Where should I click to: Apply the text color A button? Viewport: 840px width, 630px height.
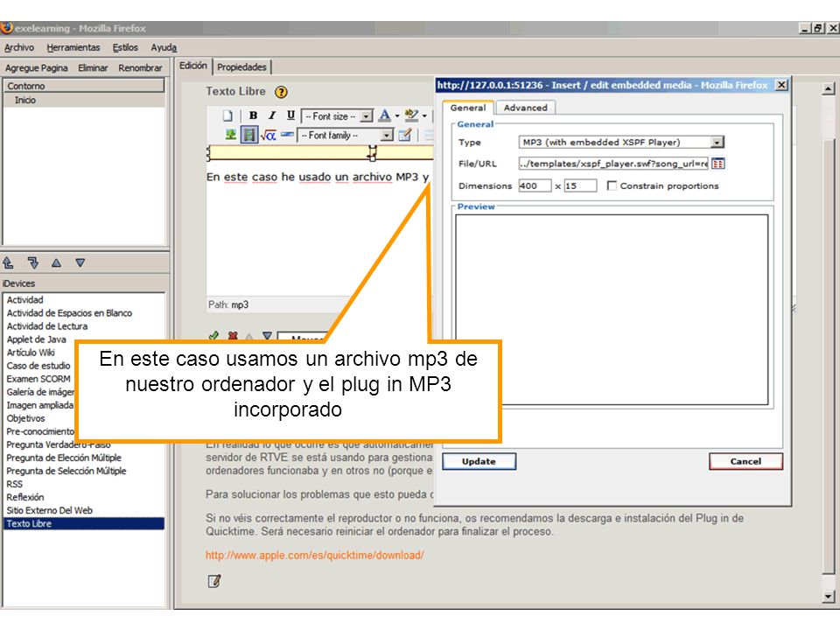click(384, 115)
